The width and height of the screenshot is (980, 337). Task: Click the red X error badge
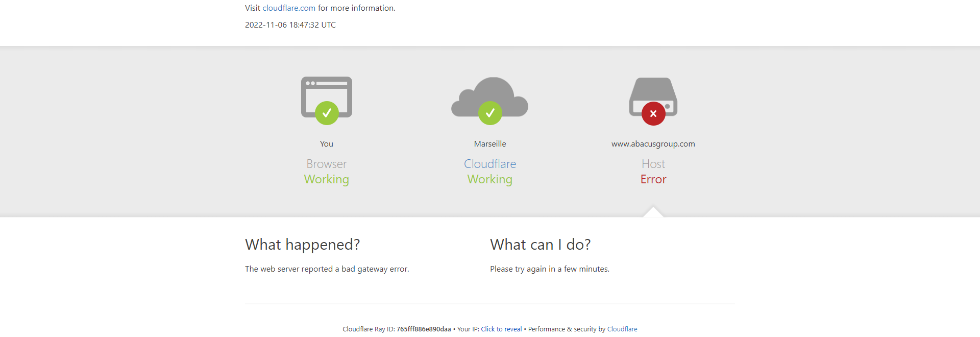coord(653,113)
